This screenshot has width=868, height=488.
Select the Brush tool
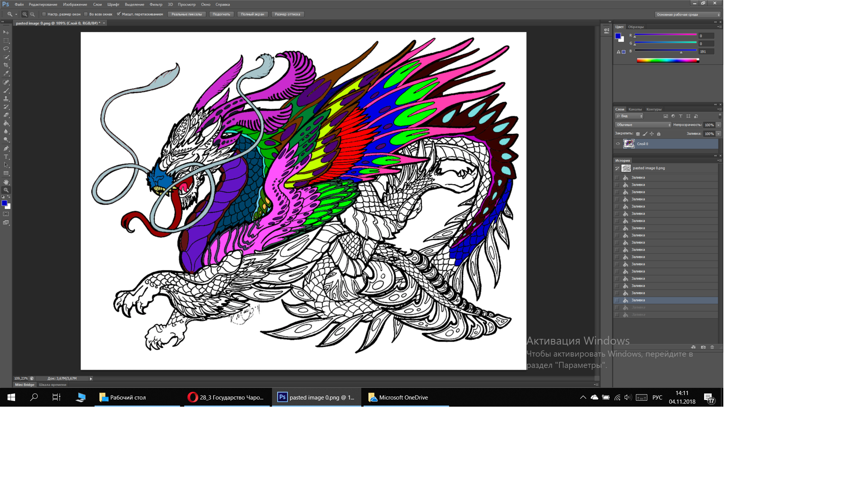click(x=6, y=91)
